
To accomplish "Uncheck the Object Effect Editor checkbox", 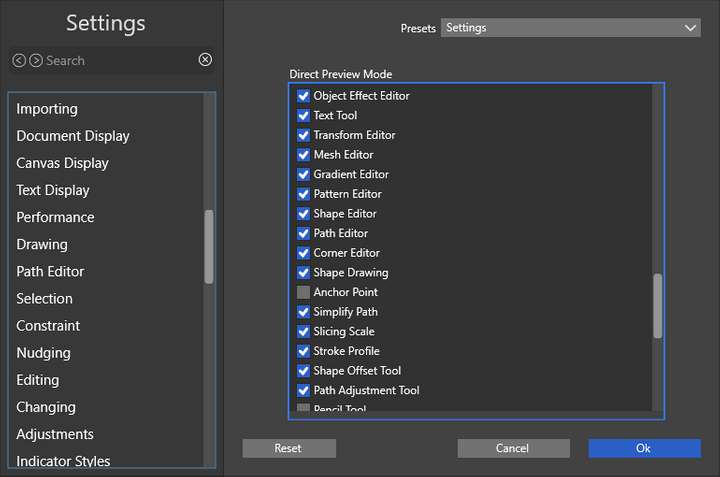I will coord(303,96).
